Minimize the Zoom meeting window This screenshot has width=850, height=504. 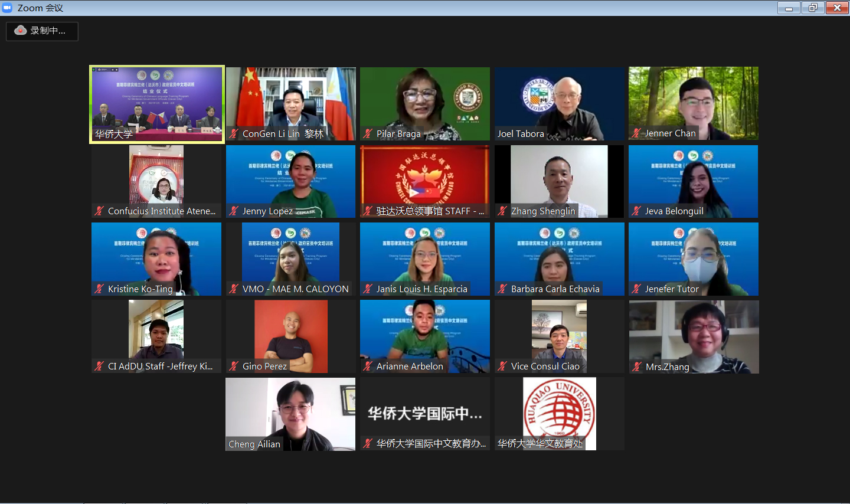789,8
